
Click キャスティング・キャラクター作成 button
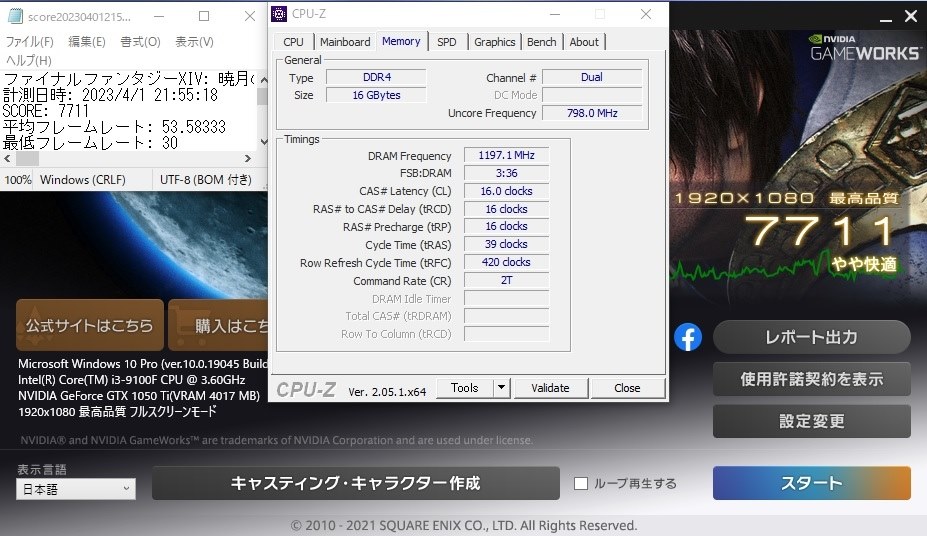(355, 483)
